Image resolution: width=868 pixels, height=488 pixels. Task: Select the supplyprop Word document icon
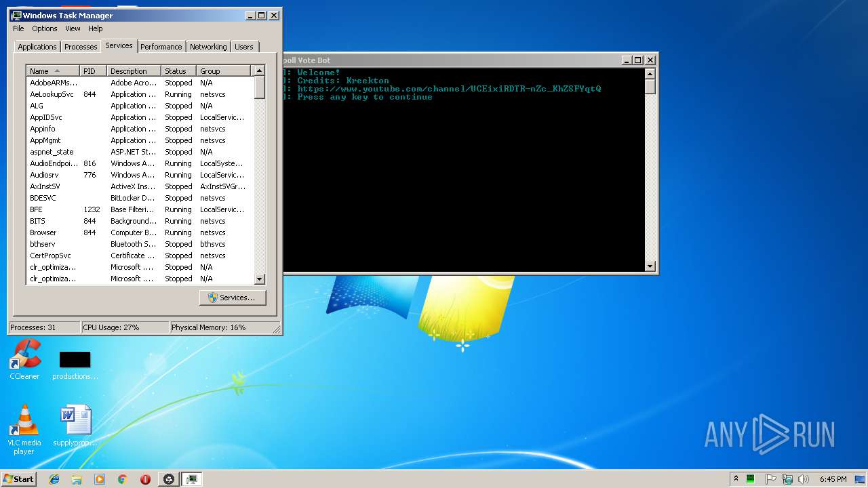[75, 426]
